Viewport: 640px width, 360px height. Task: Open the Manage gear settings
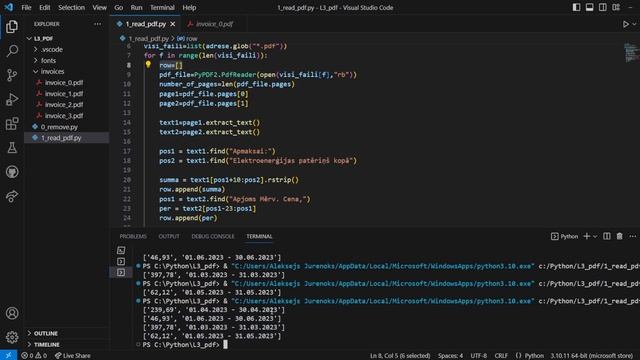12,337
